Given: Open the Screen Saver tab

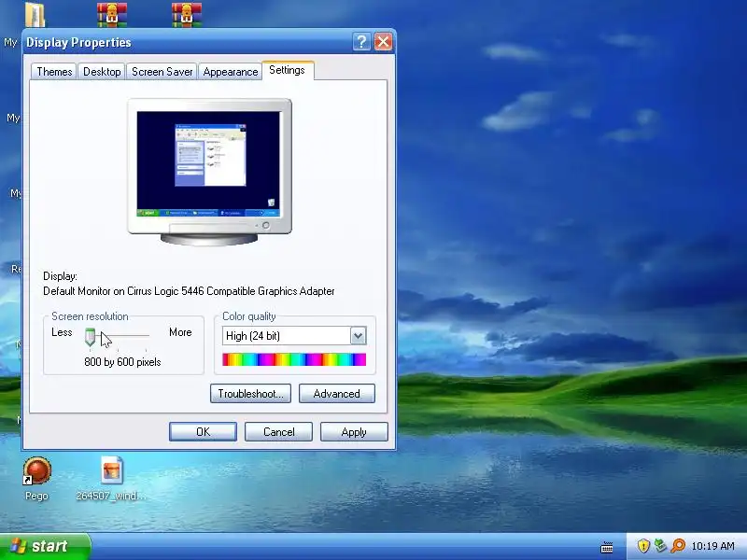Looking at the screenshot, I should tap(162, 72).
